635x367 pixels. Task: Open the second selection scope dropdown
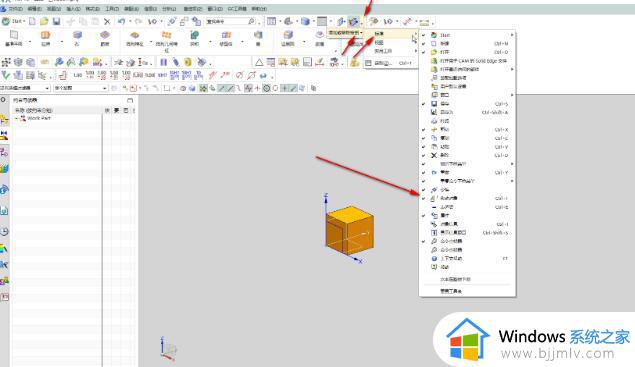[81, 88]
